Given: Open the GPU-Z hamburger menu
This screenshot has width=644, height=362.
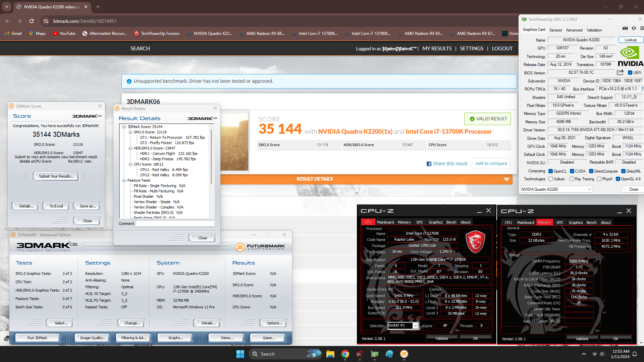Looking at the screenshot, I should coord(641,28).
